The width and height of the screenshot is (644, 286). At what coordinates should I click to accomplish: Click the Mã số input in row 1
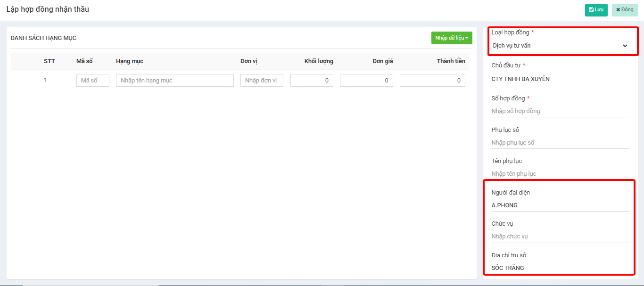pyautogui.click(x=92, y=81)
